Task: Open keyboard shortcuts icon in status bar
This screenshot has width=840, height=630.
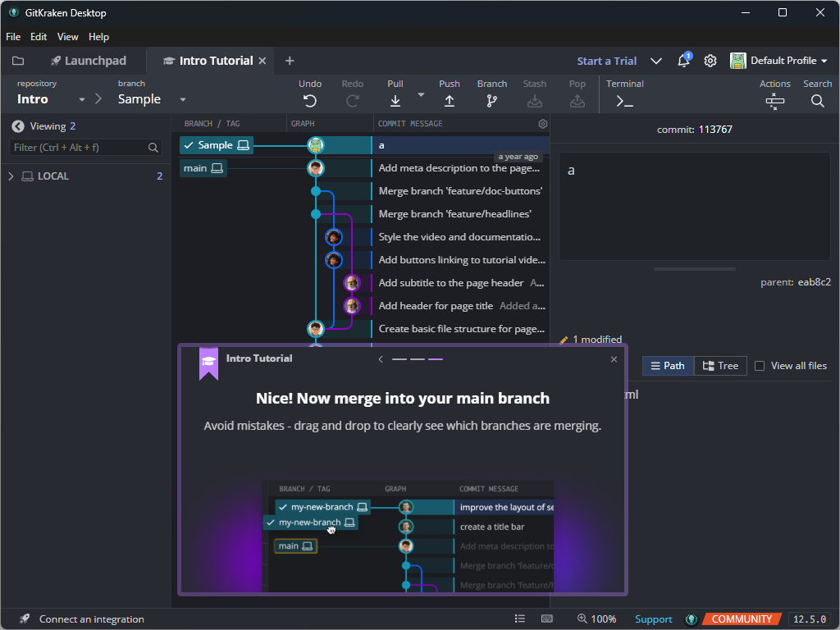Action: pos(547,619)
